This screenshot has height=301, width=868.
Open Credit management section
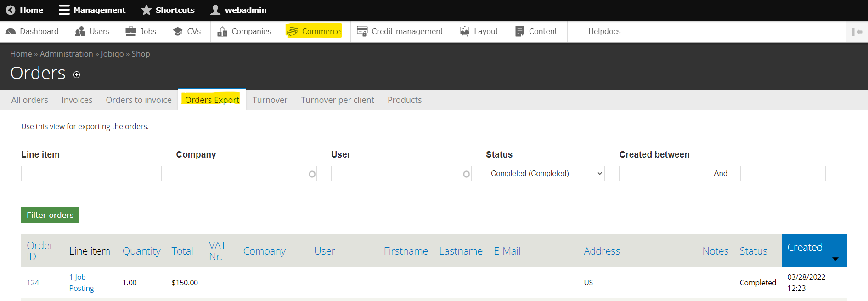(x=400, y=31)
